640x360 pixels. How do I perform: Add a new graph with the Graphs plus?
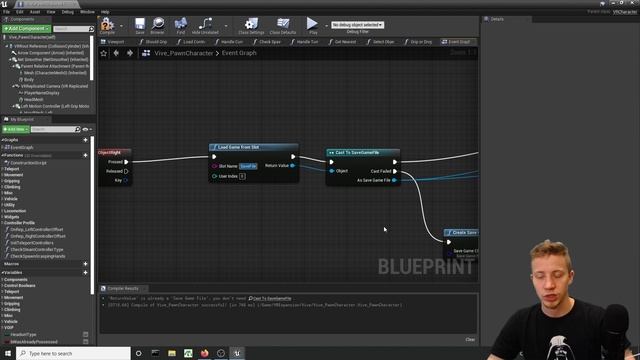pyautogui.click(x=85, y=140)
